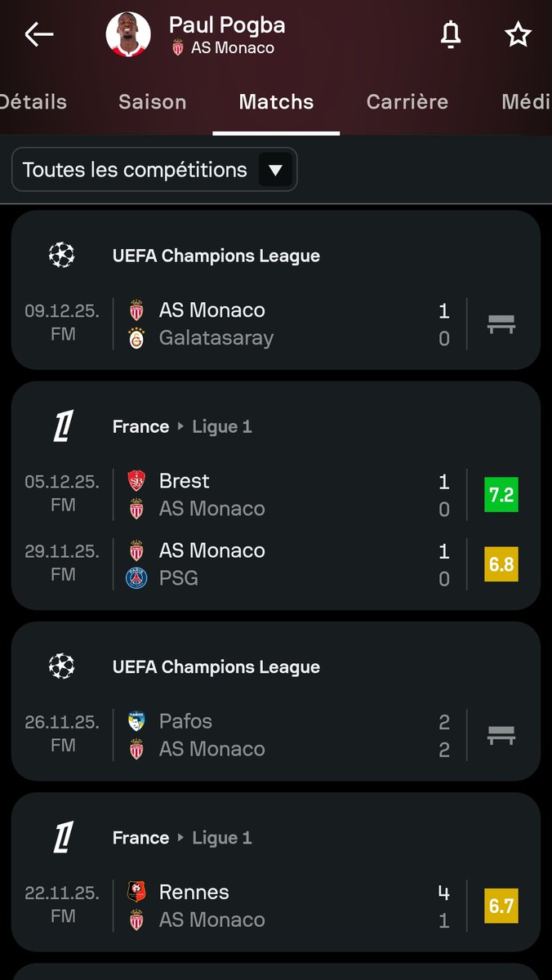Tap the Champions League ball icon at top

tap(61, 256)
